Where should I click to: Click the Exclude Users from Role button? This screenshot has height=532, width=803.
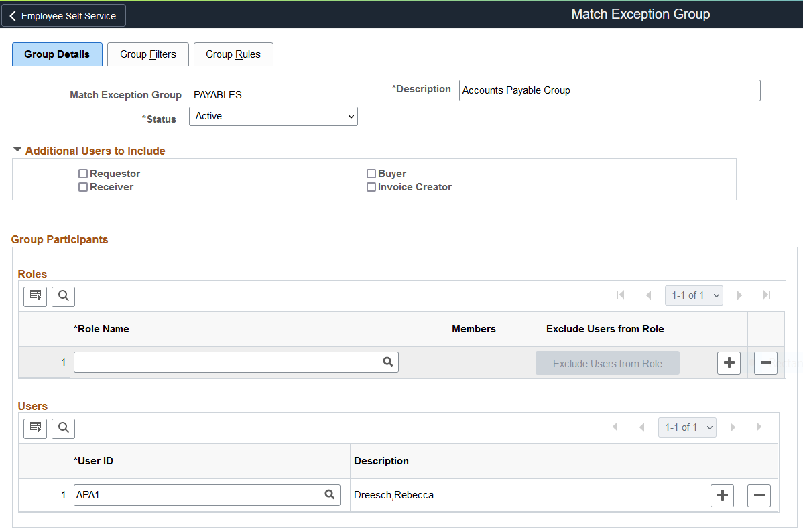click(607, 363)
